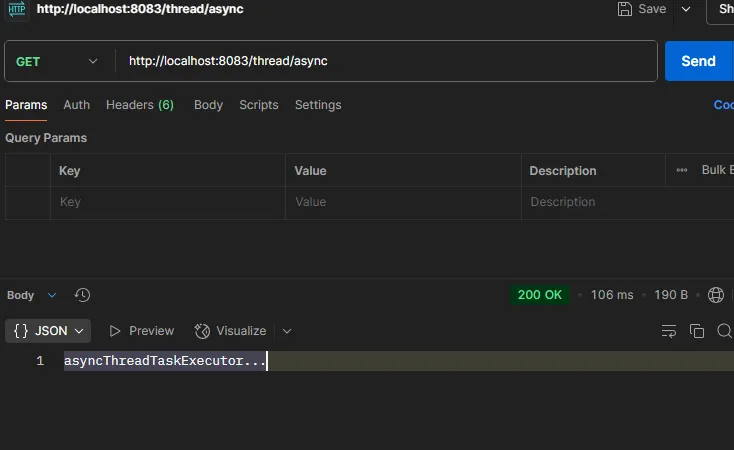Viewport: 734px width, 450px height.
Task: Click the Query Params heading
Action: [46, 138]
